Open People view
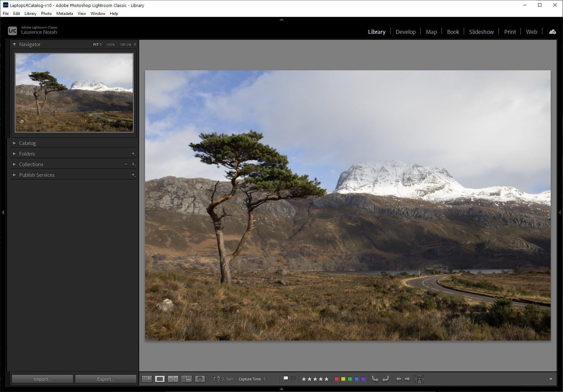563x392 pixels. [200, 379]
